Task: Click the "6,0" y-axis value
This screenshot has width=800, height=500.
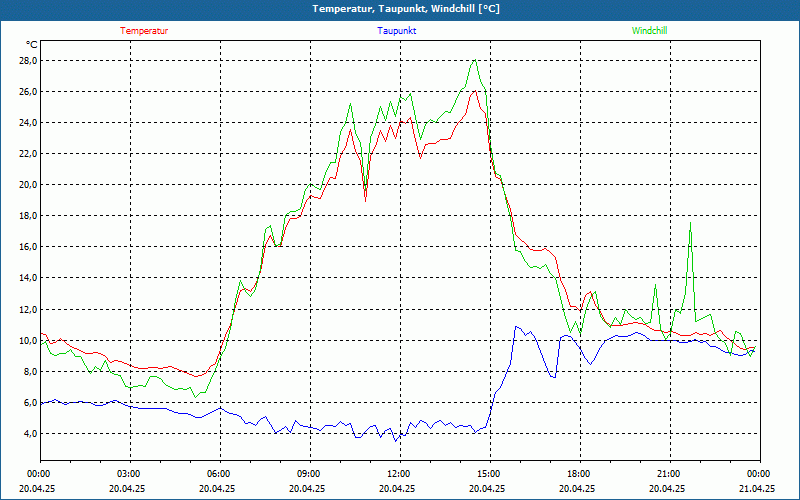Action: pos(31,403)
